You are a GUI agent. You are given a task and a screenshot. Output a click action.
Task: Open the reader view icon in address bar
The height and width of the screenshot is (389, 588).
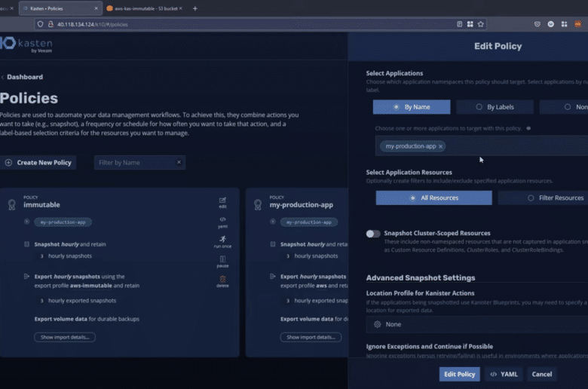(x=459, y=24)
